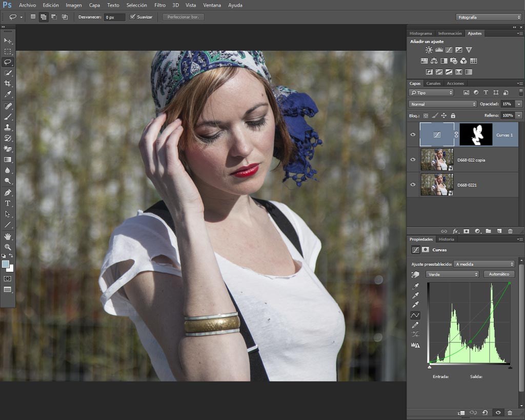Open the Filtro menu
This screenshot has width=525, height=420.
(160, 5)
